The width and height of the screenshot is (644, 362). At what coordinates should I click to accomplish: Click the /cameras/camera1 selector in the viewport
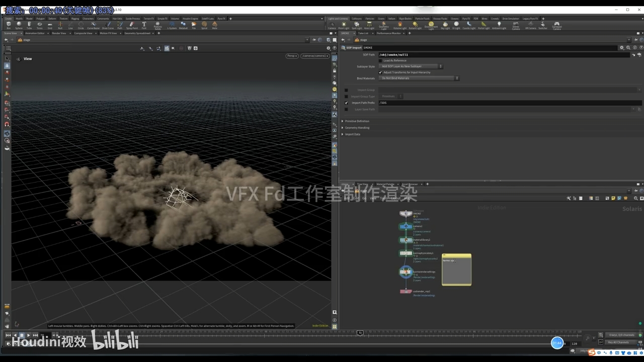[x=314, y=56]
